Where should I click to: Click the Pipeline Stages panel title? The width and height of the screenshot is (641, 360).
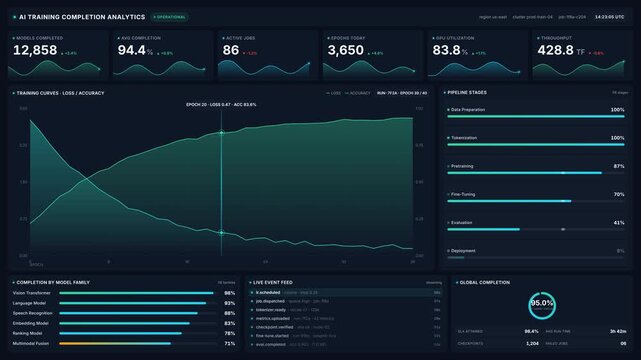click(467, 92)
